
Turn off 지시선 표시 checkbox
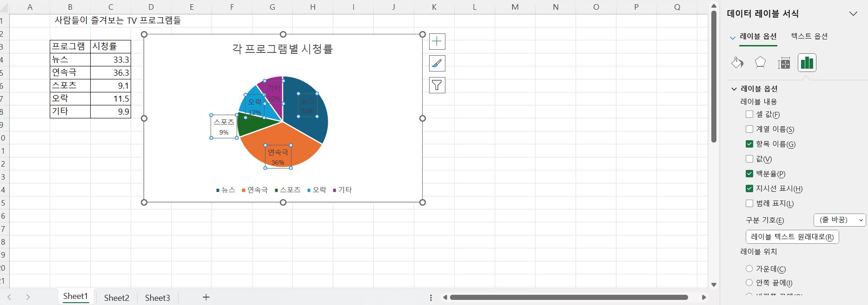point(749,188)
